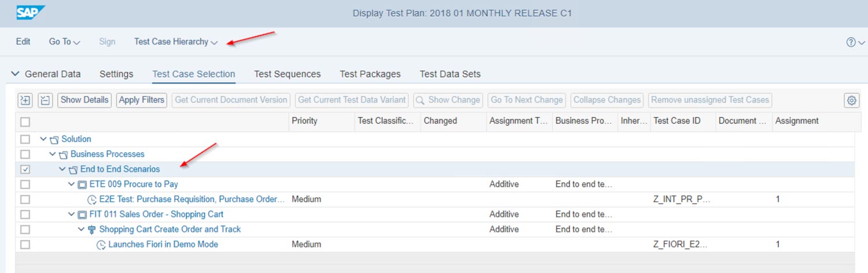Collapse the General Data section chevron

16,74
